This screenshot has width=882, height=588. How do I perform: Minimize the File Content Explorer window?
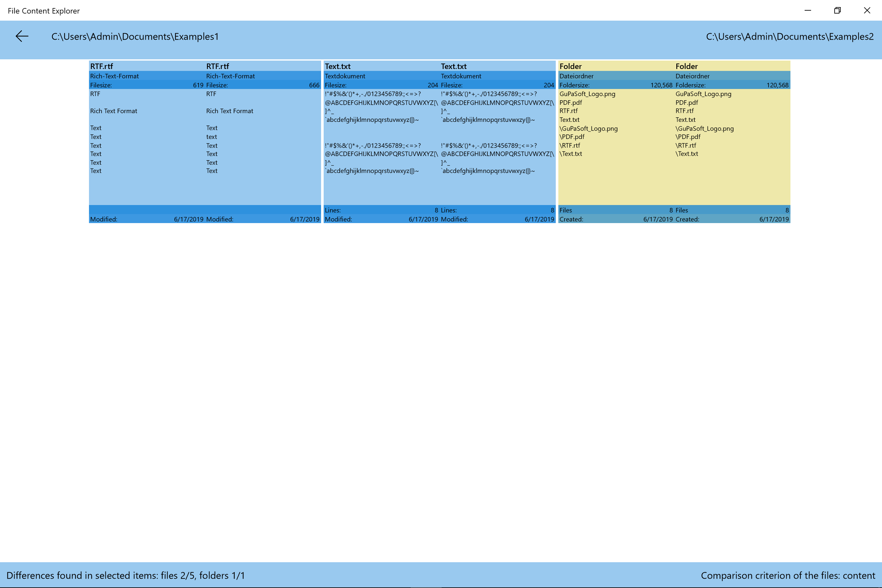tap(808, 11)
